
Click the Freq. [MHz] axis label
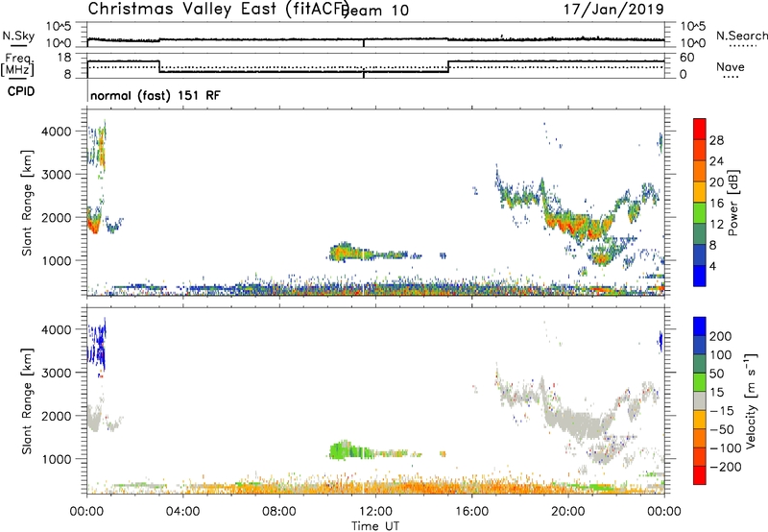tap(18, 64)
